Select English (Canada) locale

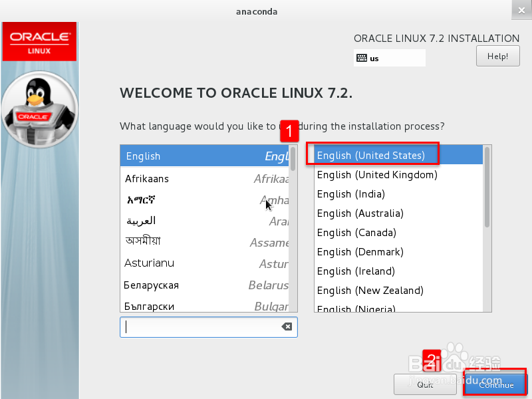[356, 233]
